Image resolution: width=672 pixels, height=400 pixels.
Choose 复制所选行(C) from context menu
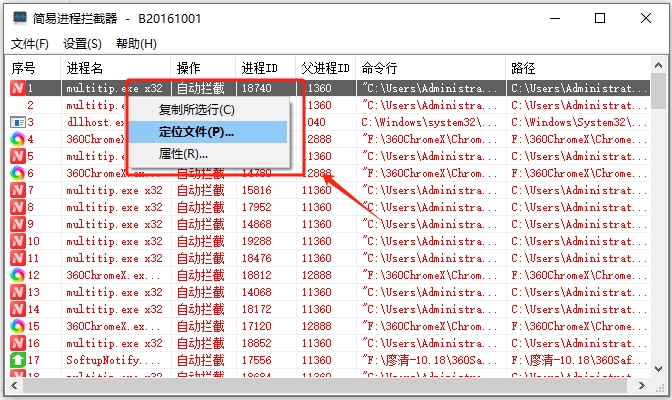pos(197,110)
